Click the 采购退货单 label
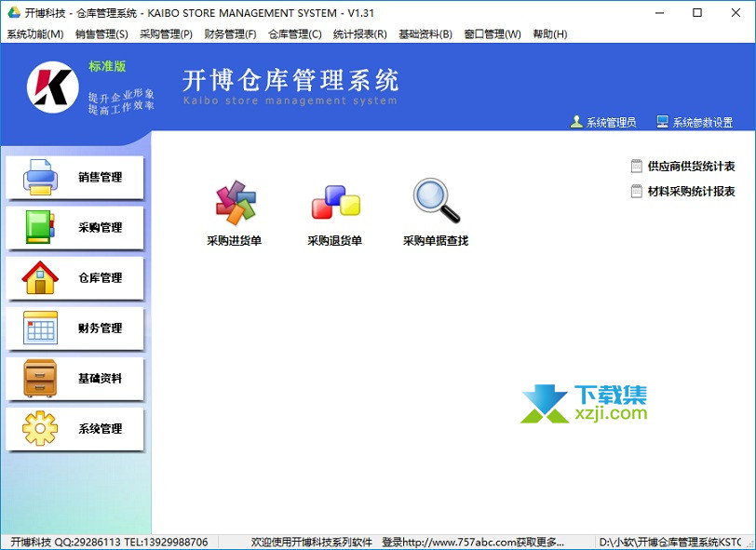756x550 pixels. (x=335, y=240)
